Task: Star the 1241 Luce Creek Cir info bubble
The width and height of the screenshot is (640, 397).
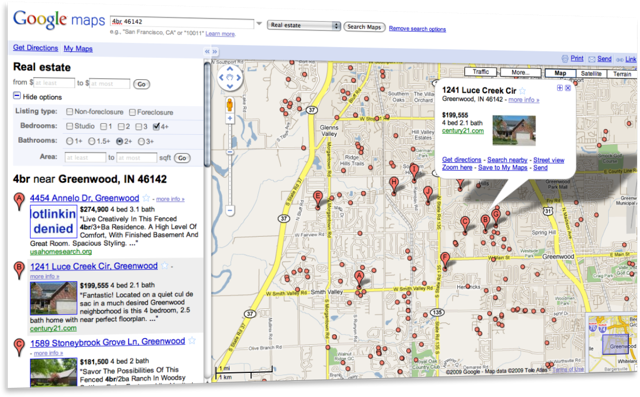Action: coord(522,91)
